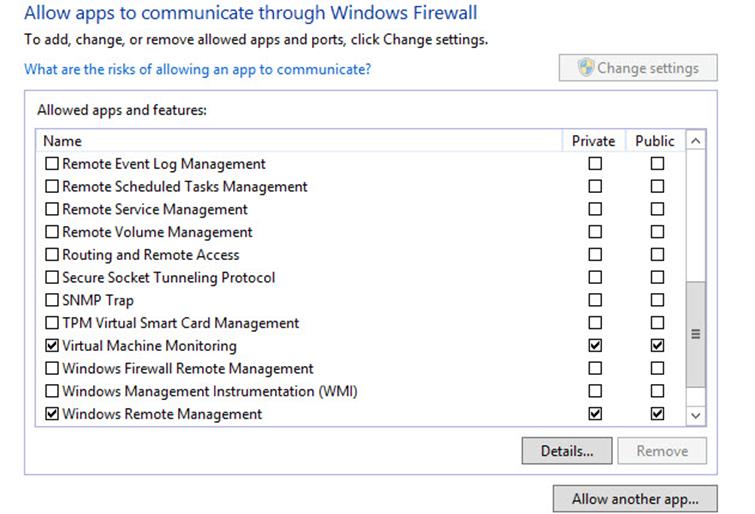Enable SNMP Trap Public checkbox
Screen dimensions: 755x514
657,300
